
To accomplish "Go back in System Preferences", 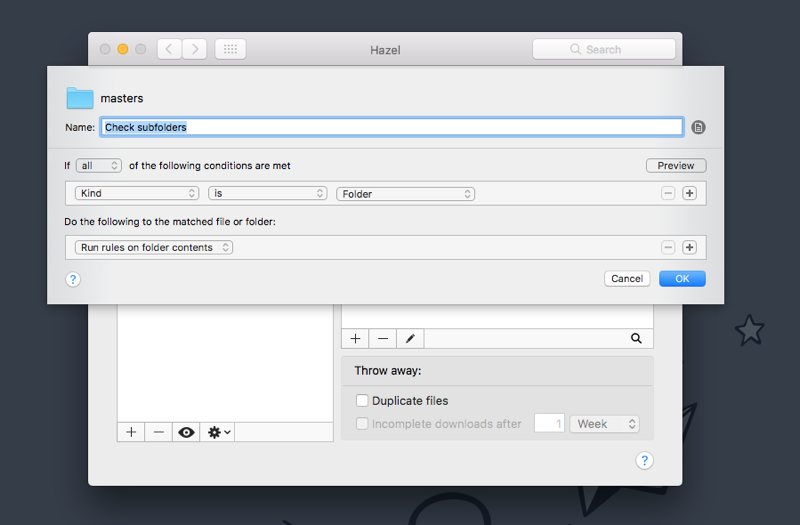I will 169,49.
